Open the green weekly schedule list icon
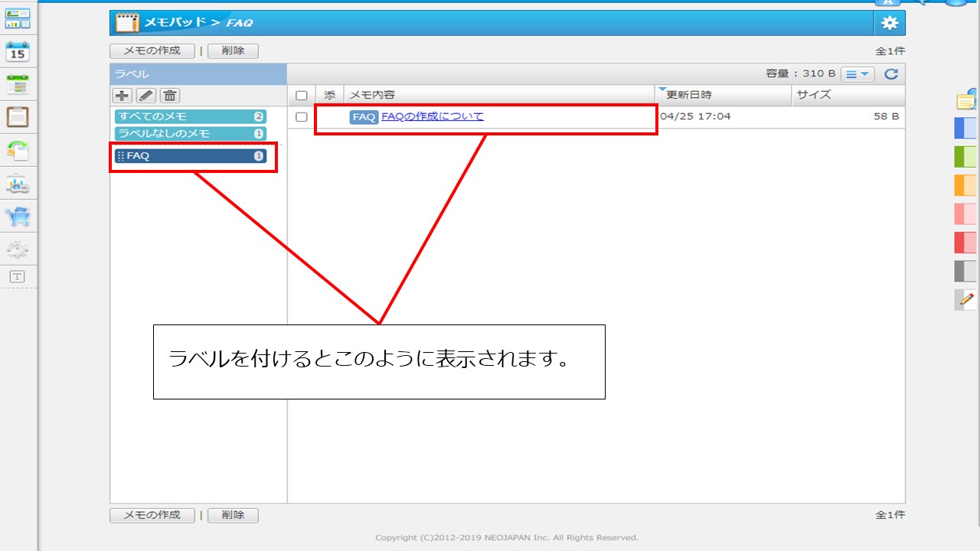 click(18, 84)
